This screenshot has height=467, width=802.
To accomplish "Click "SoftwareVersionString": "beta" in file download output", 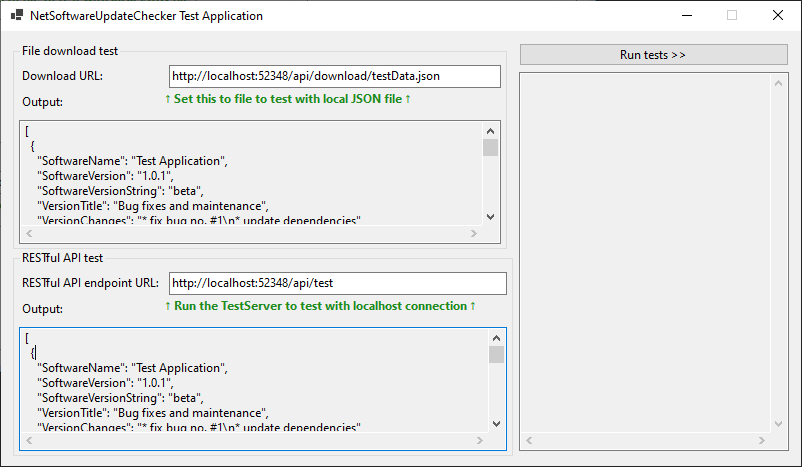I will [x=120, y=191].
